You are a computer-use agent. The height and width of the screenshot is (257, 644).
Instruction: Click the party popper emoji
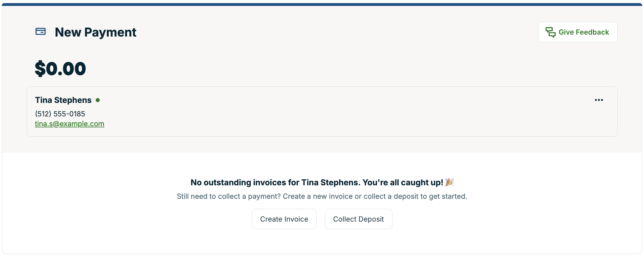[449, 182]
